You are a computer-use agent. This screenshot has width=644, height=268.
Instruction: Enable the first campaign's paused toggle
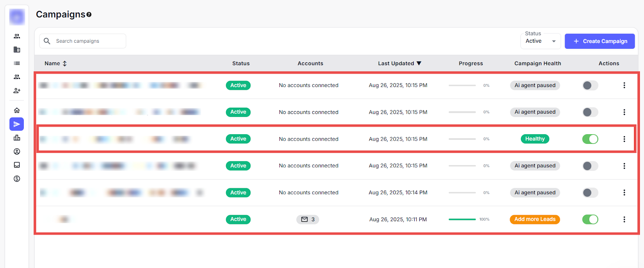tap(590, 85)
